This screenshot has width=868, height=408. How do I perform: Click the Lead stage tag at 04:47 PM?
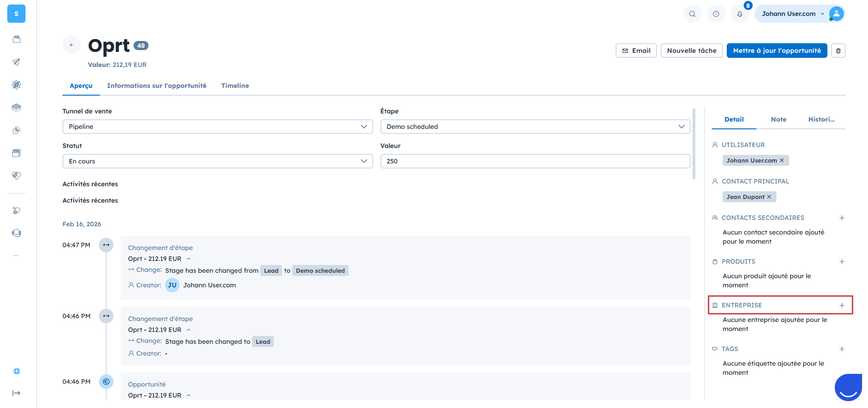[271, 270]
